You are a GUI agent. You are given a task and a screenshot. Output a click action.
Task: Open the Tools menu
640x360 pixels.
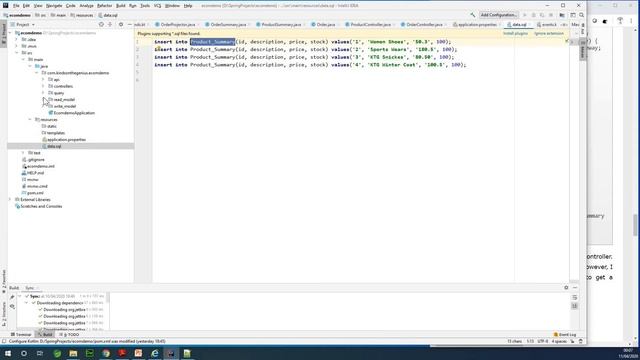coord(145,6)
